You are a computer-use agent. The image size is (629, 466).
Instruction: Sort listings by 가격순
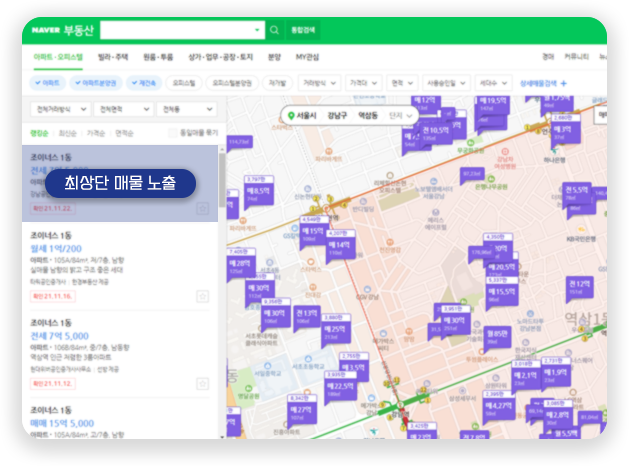pyautogui.click(x=96, y=133)
